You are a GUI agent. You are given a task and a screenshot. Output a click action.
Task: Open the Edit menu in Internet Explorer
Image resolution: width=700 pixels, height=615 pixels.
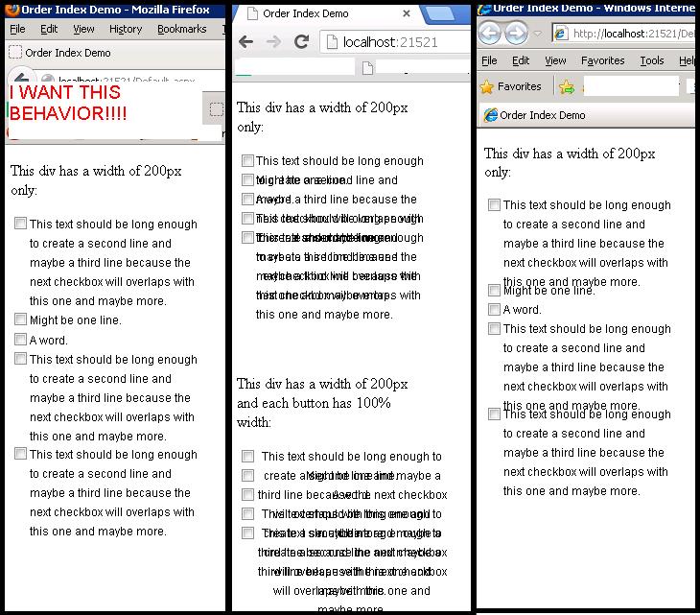(x=521, y=60)
